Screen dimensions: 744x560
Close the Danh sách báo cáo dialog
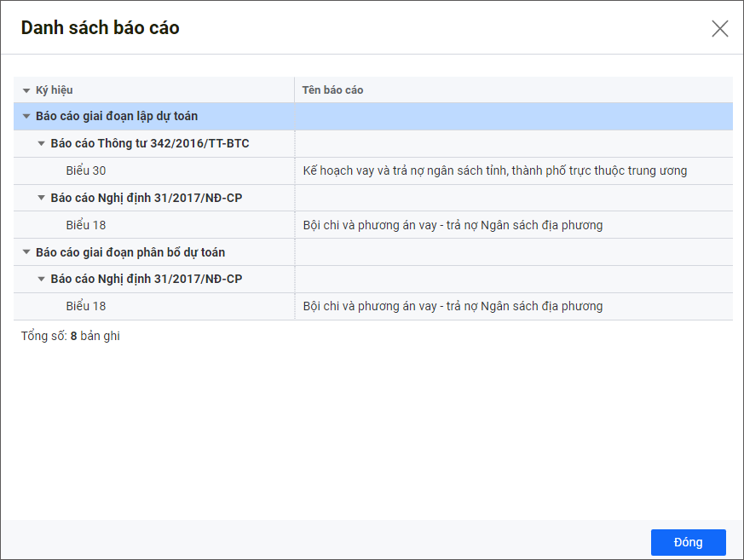click(719, 29)
